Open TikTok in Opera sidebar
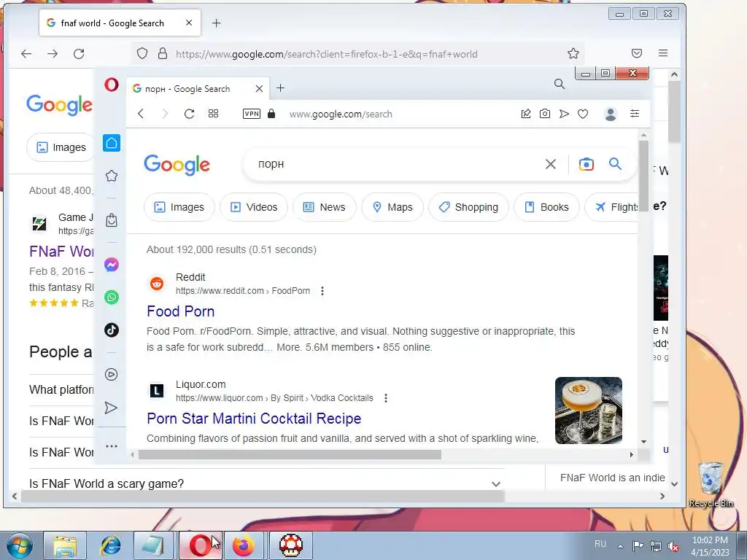This screenshot has width=747, height=560. pos(112,330)
